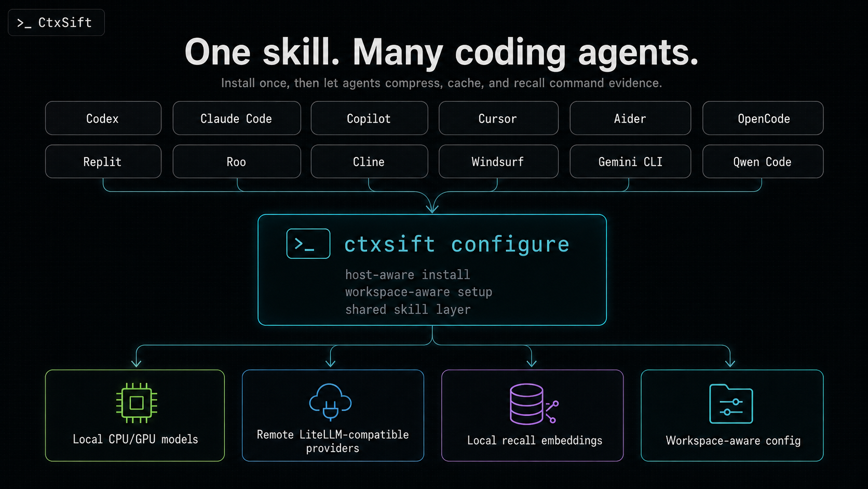
Task: Click the folder sliders config icon
Action: (731, 404)
